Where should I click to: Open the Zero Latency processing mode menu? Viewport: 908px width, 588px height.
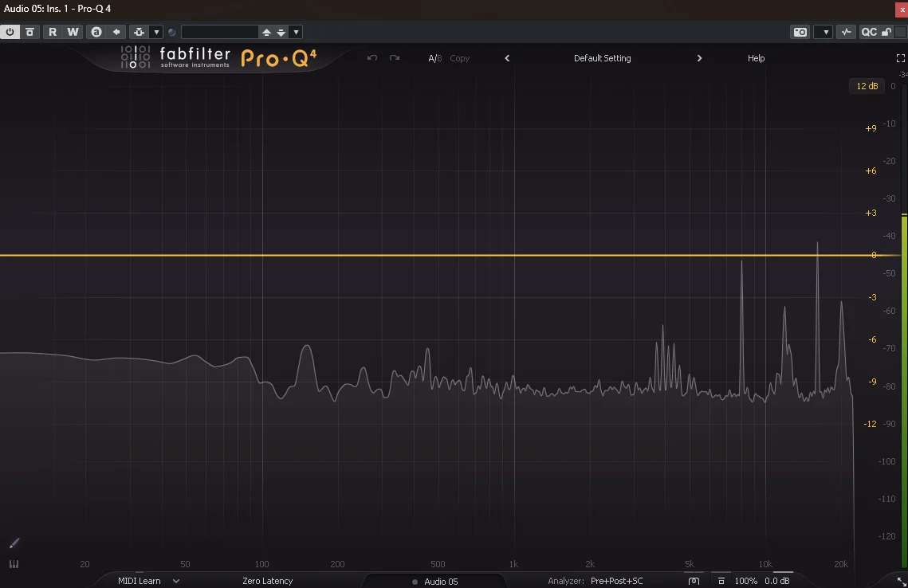pos(267,581)
